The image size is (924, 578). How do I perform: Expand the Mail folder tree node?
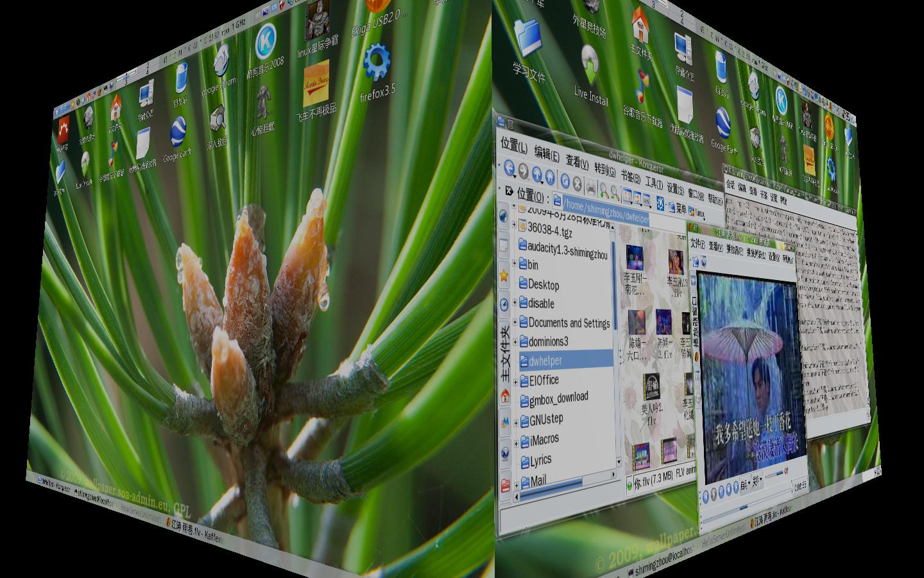516,485
